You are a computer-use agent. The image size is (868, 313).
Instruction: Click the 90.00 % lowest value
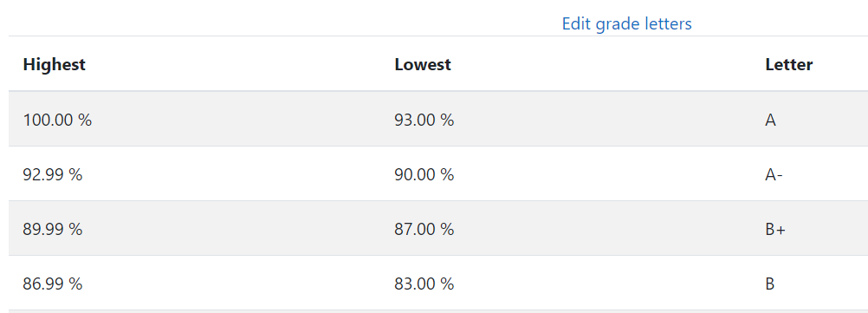424,174
